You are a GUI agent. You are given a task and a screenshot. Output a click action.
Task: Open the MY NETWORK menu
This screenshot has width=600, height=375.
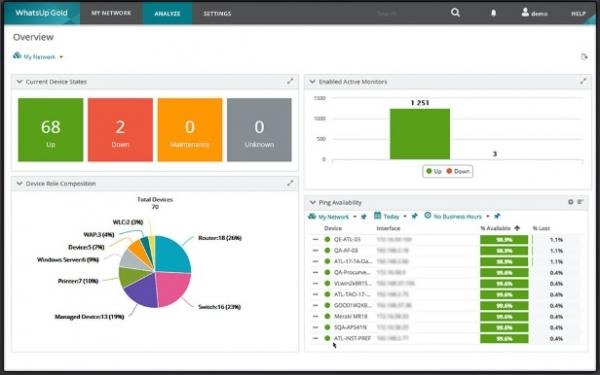[111, 13]
